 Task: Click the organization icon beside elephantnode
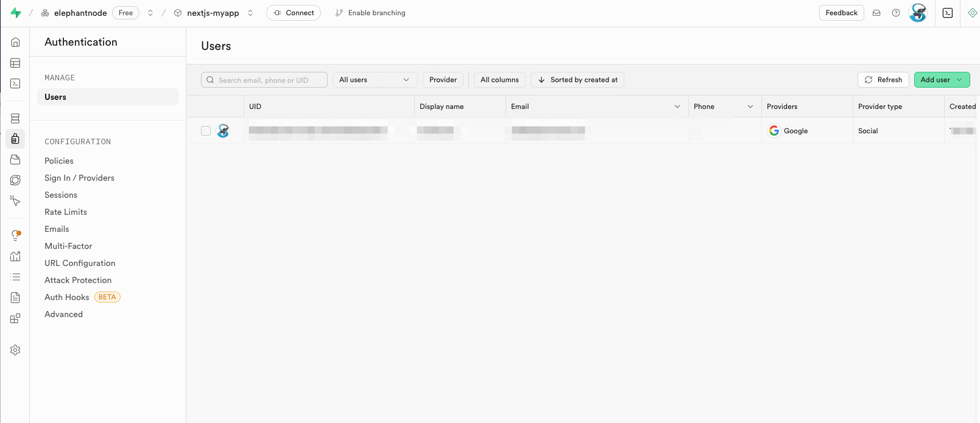pyautogui.click(x=45, y=13)
